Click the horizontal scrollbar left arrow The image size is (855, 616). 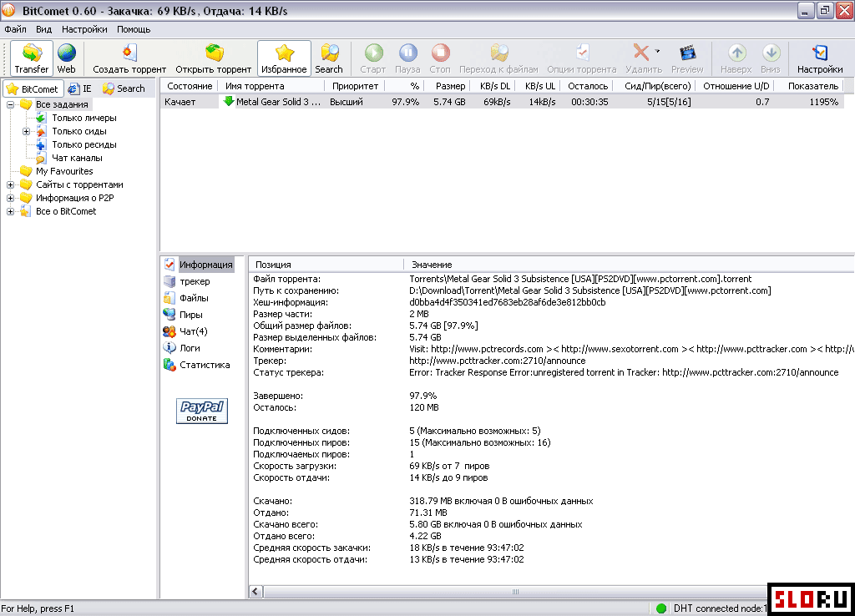tap(256, 592)
